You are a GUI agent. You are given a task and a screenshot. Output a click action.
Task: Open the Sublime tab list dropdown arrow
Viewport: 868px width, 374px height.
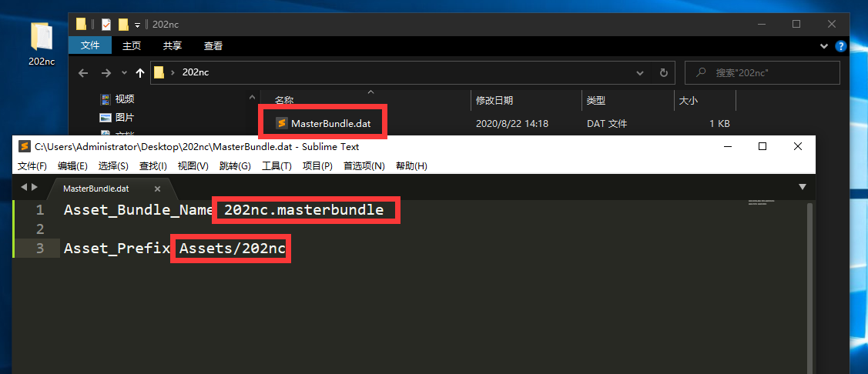click(x=803, y=187)
